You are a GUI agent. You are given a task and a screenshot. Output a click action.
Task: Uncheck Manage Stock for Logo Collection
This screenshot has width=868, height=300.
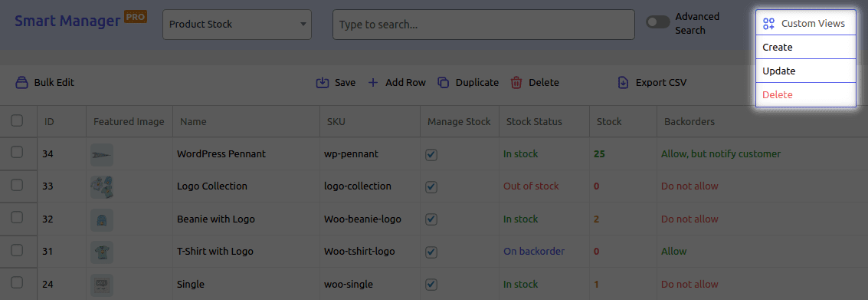431,187
